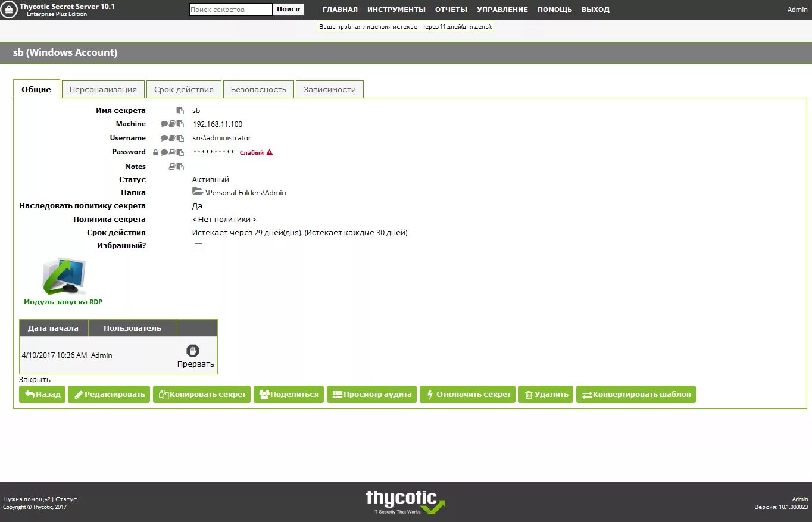Open the Персонализация tab
Viewport: 812px width, 522px height.
pyautogui.click(x=103, y=89)
